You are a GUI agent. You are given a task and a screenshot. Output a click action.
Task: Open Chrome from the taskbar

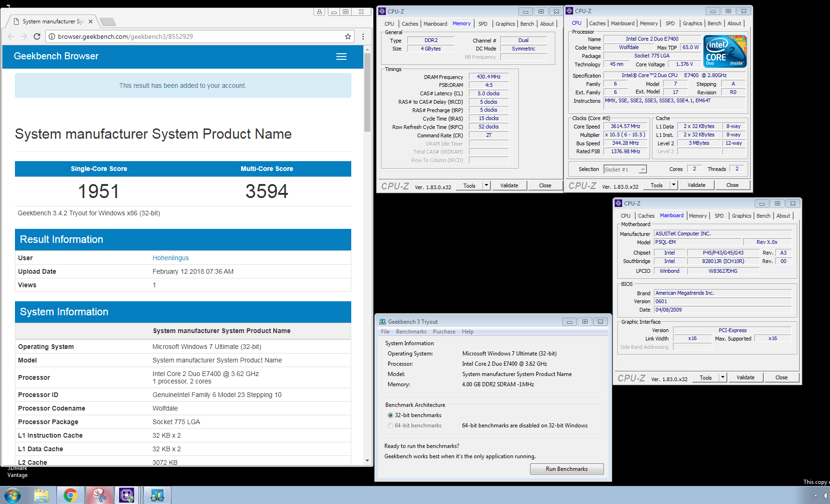tap(71, 495)
